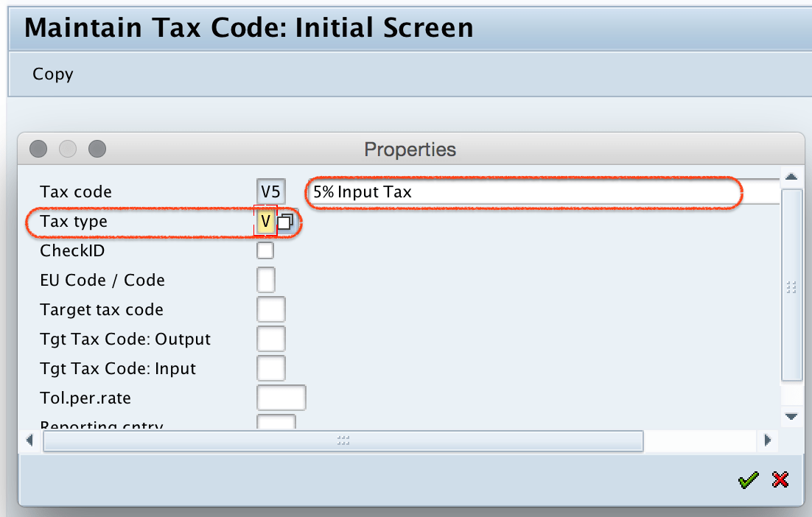The width and height of the screenshot is (812, 517).
Task: Select the Tgt Tax Code: Output field
Action: [271, 338]
